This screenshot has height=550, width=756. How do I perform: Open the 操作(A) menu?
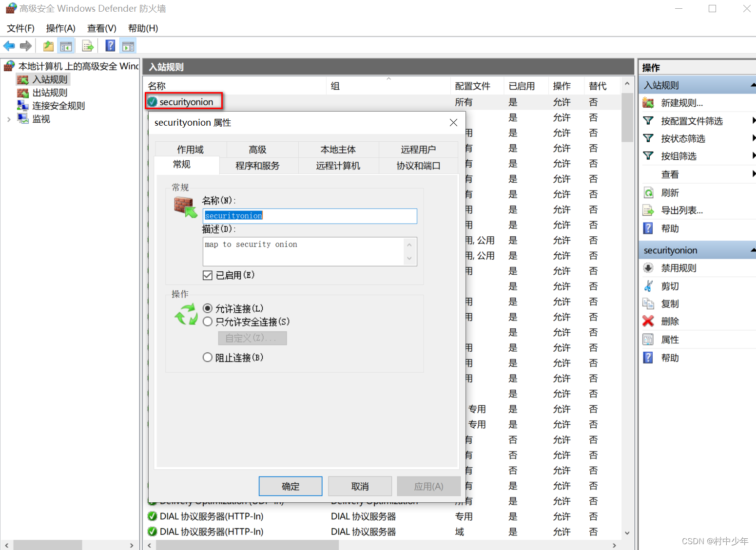coord(61,28)
